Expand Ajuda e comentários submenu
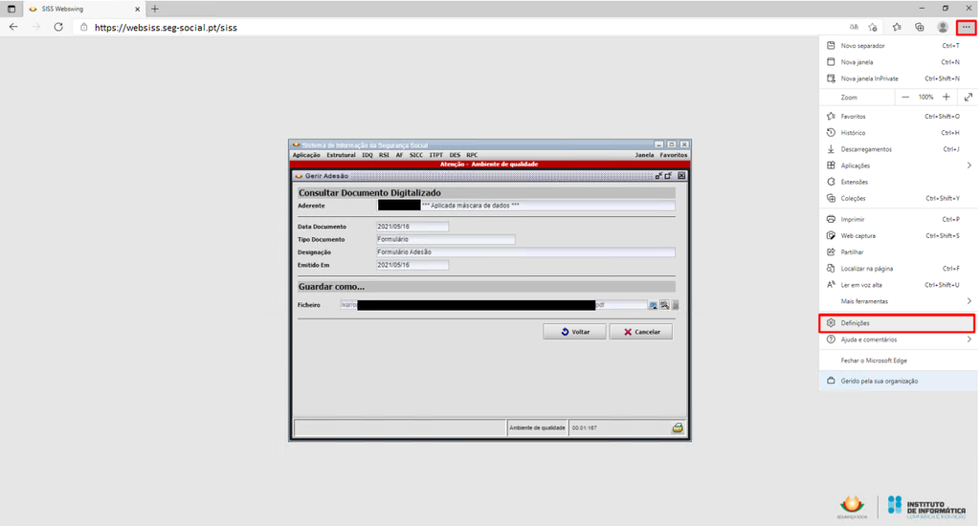The height and width of the screenshot is (526, 980). pyautogui.click(x=969, y=340)
